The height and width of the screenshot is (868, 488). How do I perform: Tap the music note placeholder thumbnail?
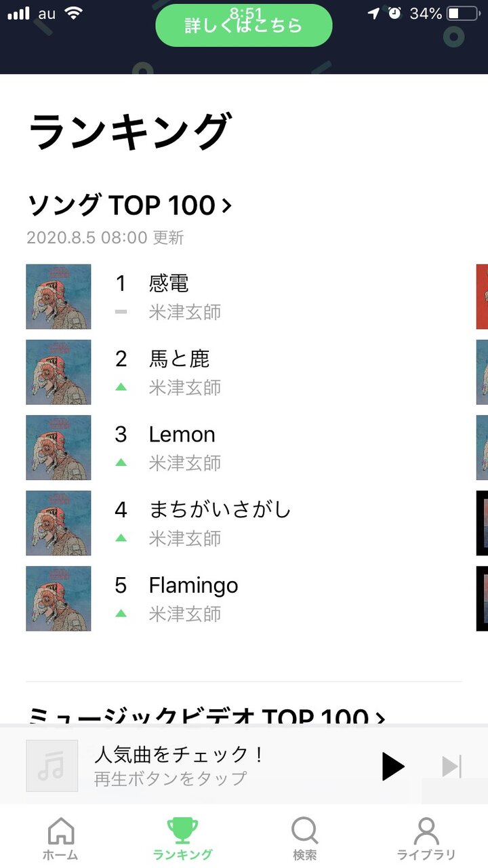coord(52,766)
